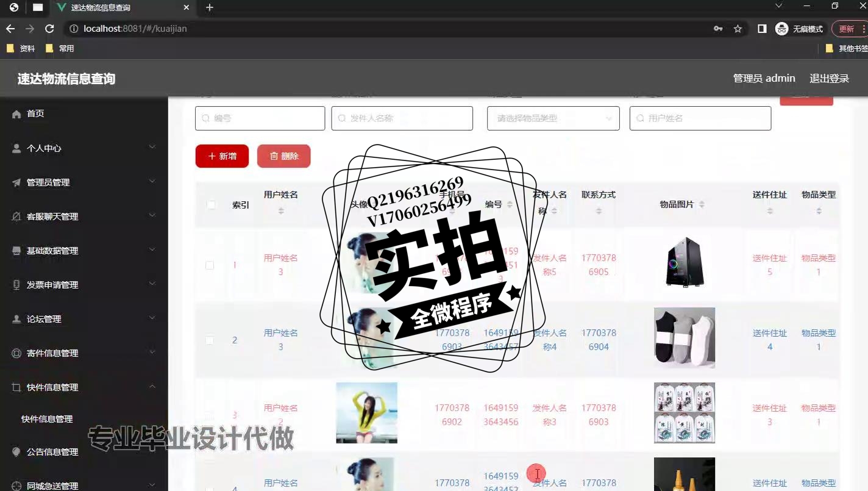
Task: Bookmark page with star icon
Action: pos(738,29)
